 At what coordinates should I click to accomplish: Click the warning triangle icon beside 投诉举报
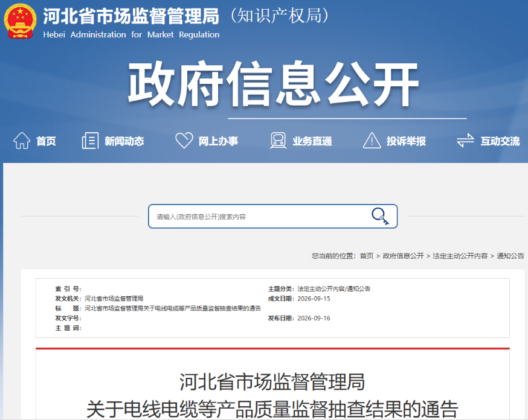[x=372, y=140]
